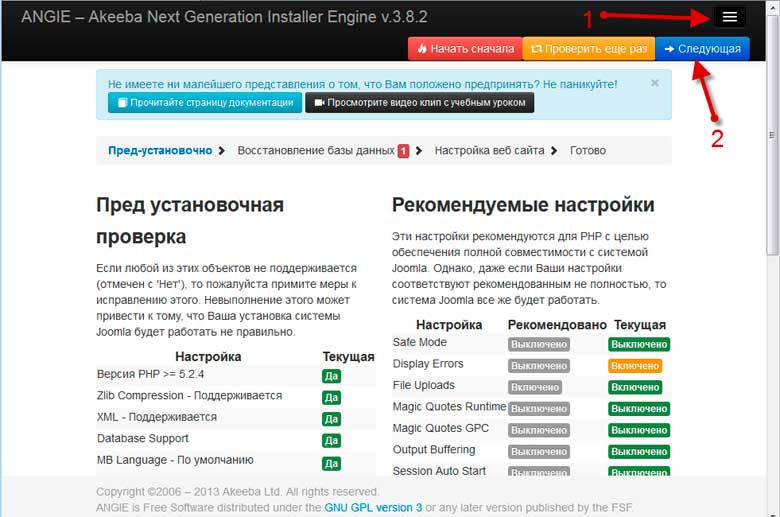The width and height of the screenshot is (780, 517).
Task: Click 'Да' badge for Database Support
Action: point(331,440)
